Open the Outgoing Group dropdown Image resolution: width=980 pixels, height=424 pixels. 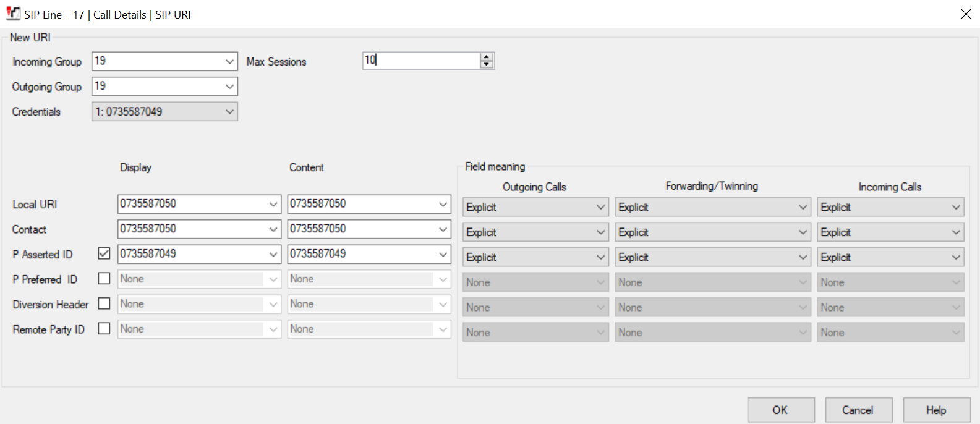coord(229,87)
